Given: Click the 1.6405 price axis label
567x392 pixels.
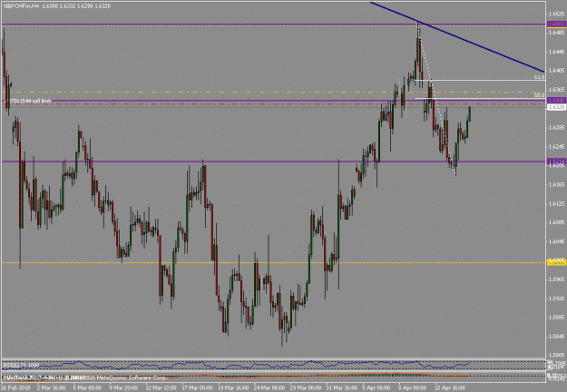Looking at the screenshot, I should click(x=556, y=71).
